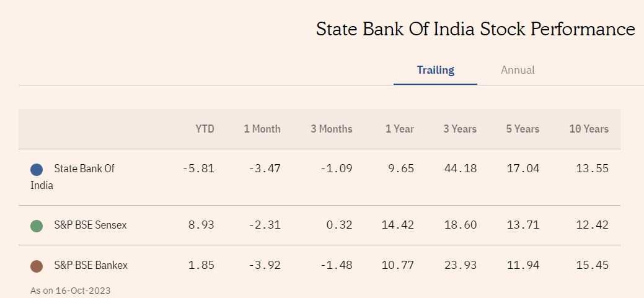Click the 5 Years column header

[x=522, y=129]
